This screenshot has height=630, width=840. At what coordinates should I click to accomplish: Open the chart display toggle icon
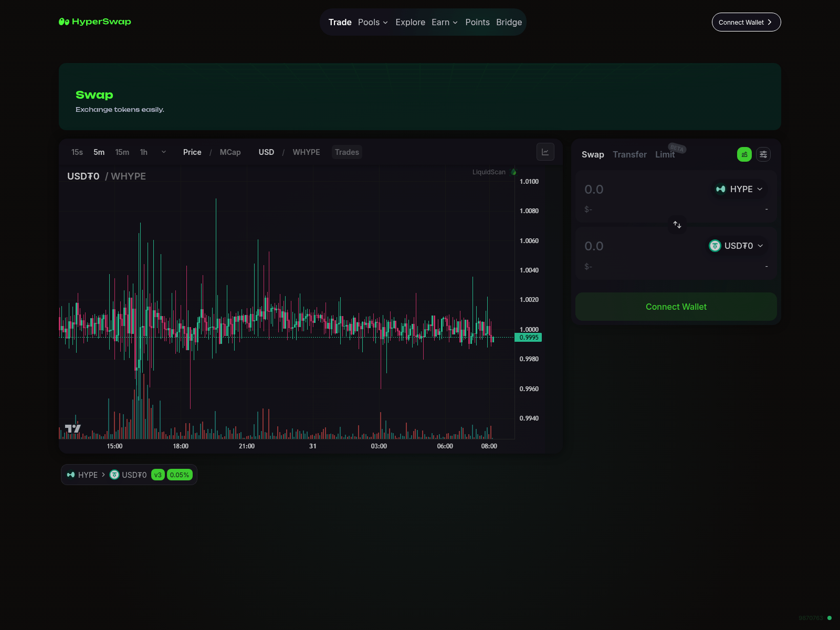click(545, 152)
